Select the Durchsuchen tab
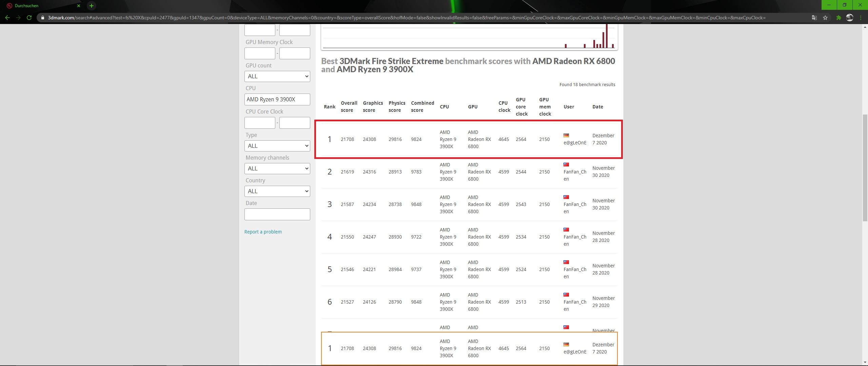The image size is (868, 366). [42, 6]
